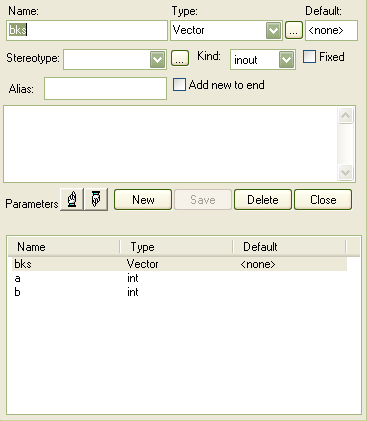Open the Stereotype dropdown list
The height and width of the screenshot is (421, 367).
point(158,60)
